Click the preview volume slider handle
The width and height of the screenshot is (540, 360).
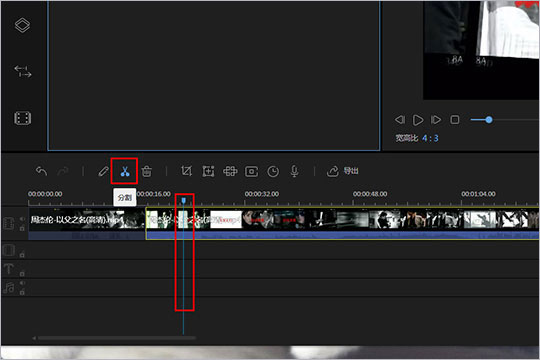click(x=489, y=120)
